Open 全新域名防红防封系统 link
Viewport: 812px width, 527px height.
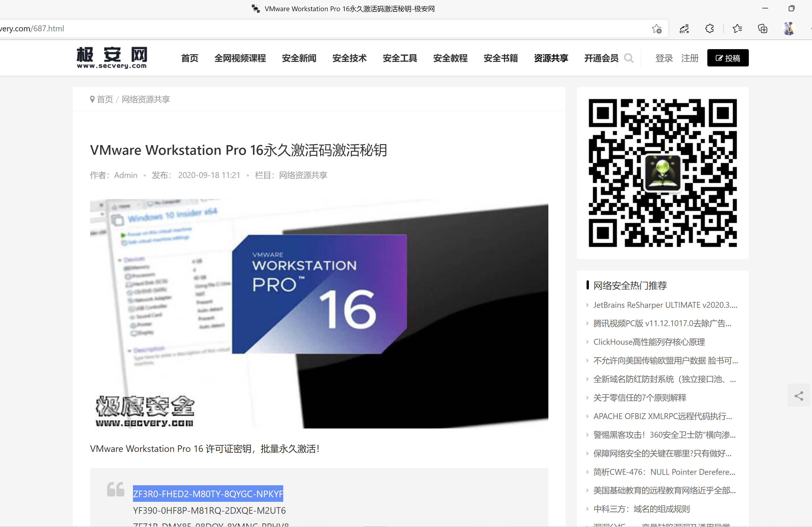click(664, 379)
